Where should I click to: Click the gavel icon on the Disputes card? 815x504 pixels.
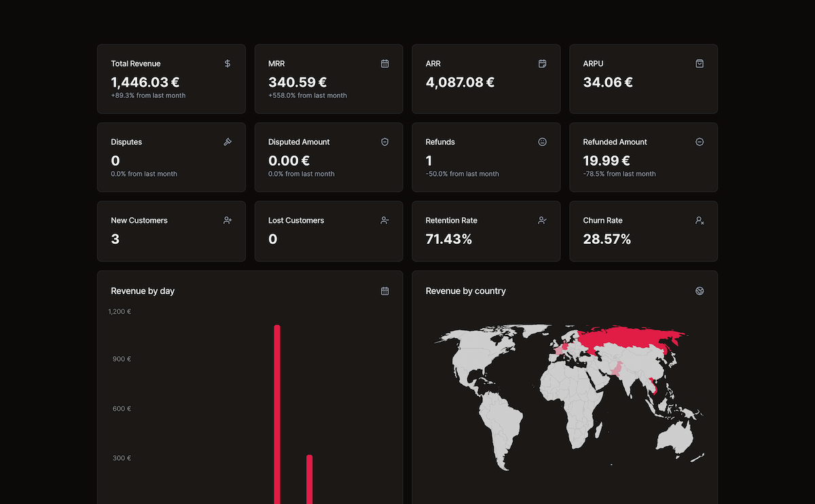point(228,142)
